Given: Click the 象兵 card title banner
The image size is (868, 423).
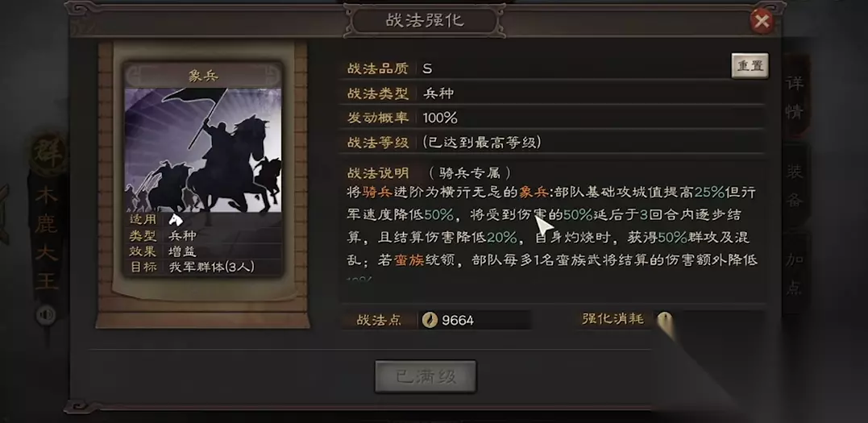Looking at the screenshot, I should (x=203, y=76).
